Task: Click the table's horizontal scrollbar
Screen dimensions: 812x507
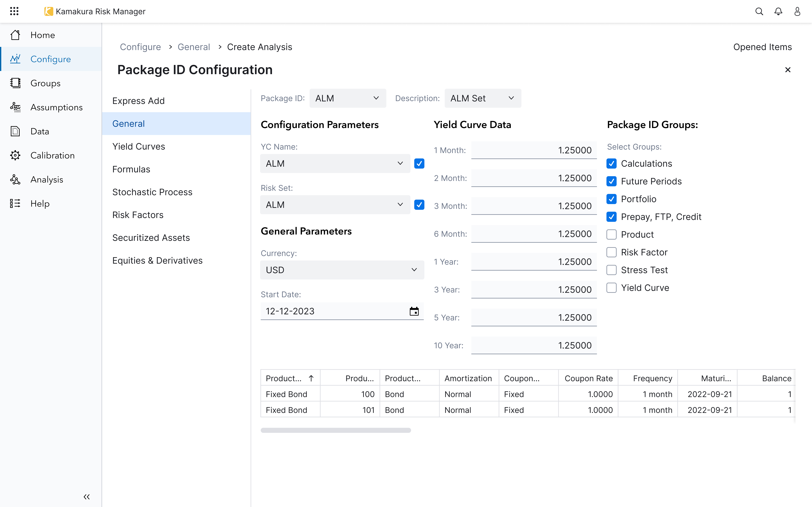Action: coord(336,430)
